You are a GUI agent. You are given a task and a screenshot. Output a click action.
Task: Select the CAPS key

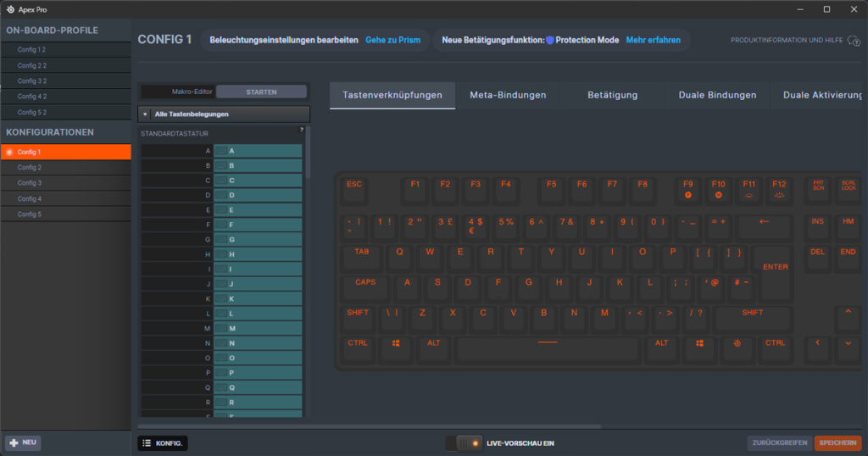[x=365, y=288]
